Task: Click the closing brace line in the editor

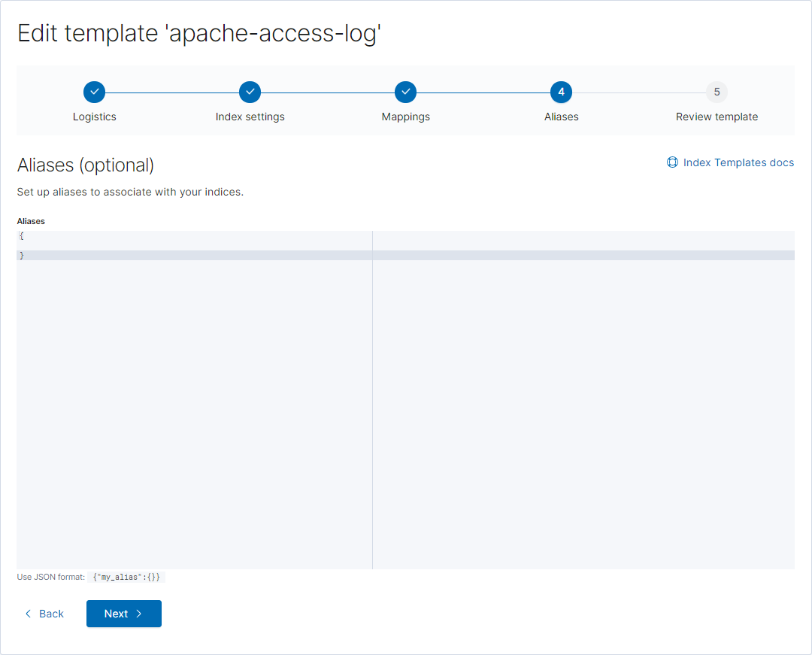Action: click(405, 255)
